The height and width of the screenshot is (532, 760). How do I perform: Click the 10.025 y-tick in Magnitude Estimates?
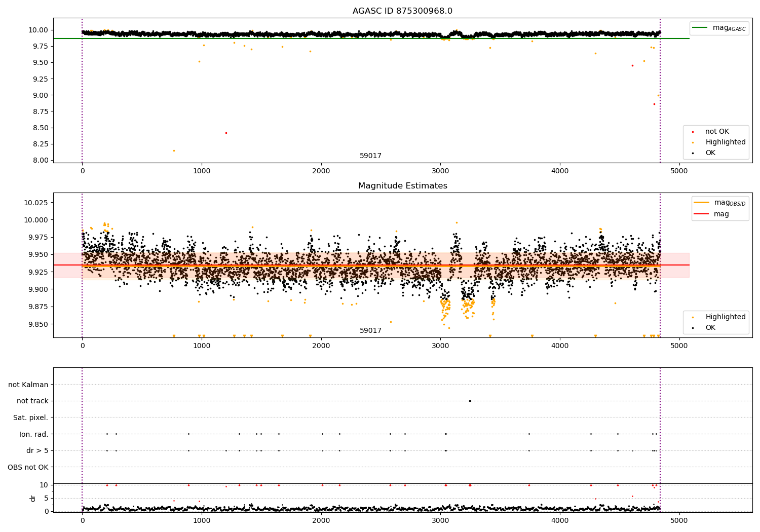coord(36,203)
